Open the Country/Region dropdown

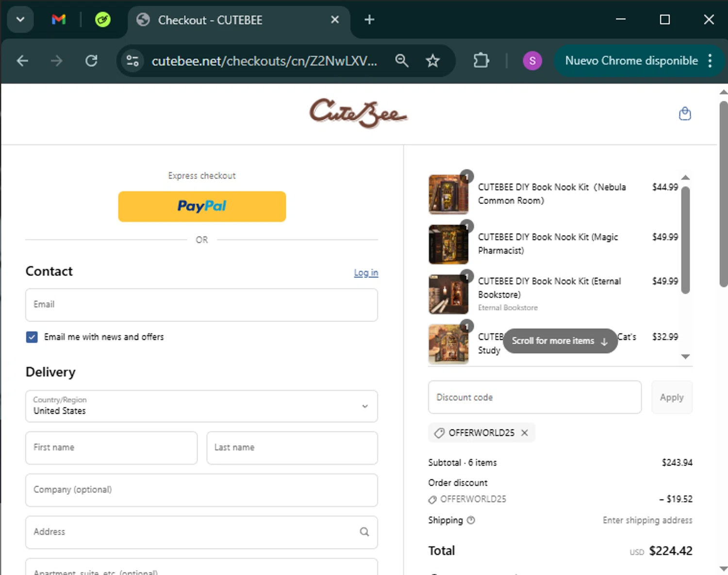click(201, 406)
